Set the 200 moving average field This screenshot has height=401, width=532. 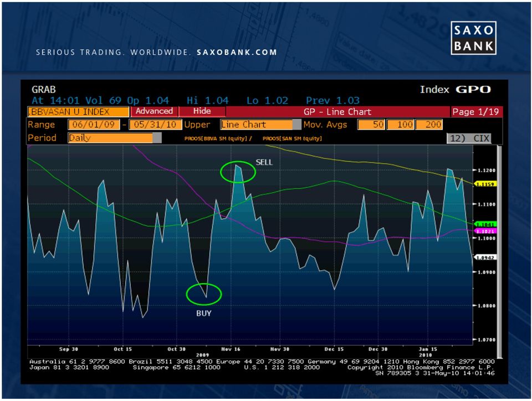tap(429, 125)
